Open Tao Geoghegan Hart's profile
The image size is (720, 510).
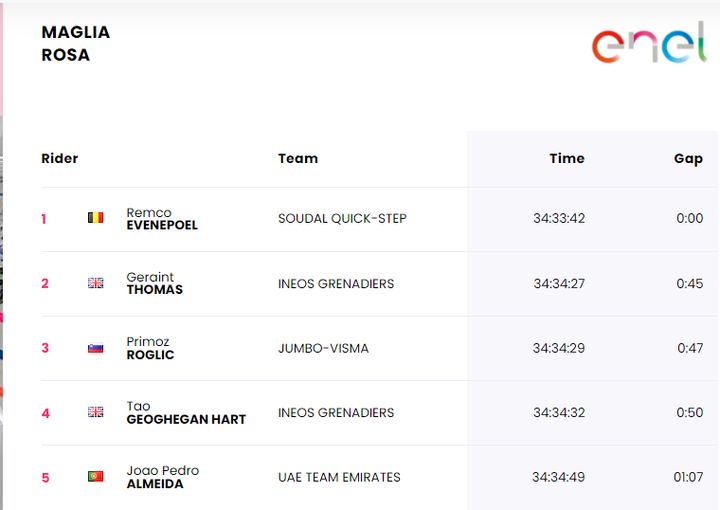pos(185,413)
